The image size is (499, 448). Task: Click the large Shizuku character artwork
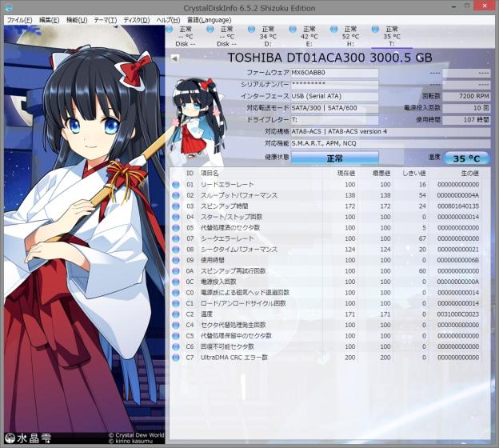coord(84,234)
